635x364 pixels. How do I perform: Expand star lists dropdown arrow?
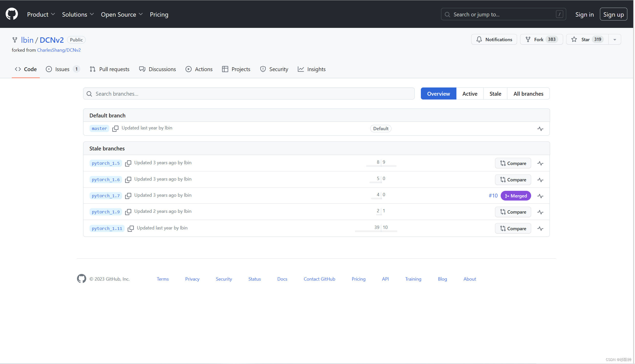point(615,39)
